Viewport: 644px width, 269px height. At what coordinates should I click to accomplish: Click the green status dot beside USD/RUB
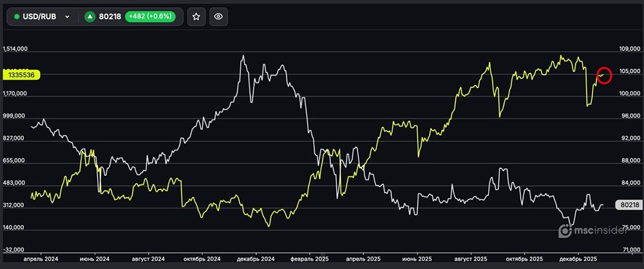(17, 17)
